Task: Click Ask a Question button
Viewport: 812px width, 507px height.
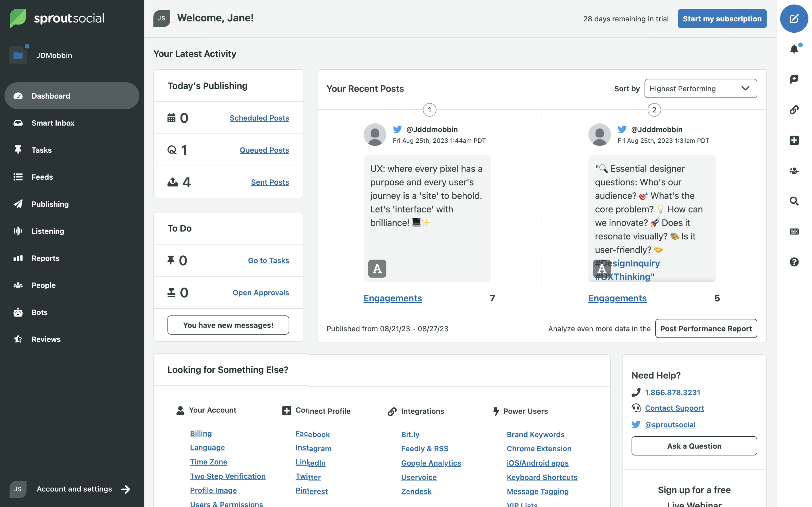Action: pyautogui.click(x=694, y=445)
